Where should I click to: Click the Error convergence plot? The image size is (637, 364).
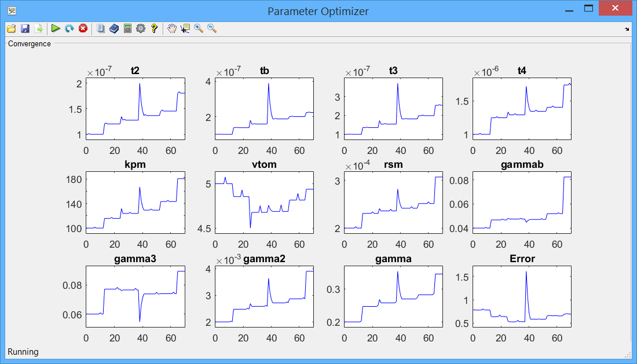522,296
